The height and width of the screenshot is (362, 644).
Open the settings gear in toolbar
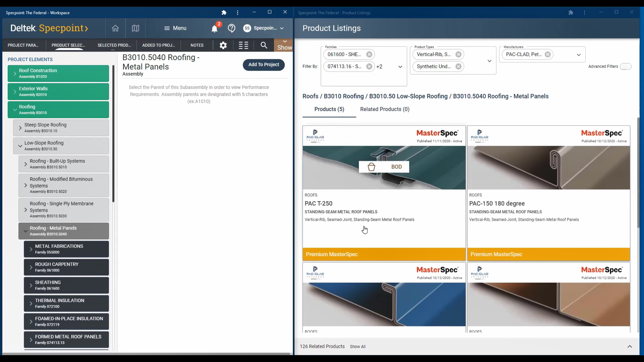click(x=223, y=45)
